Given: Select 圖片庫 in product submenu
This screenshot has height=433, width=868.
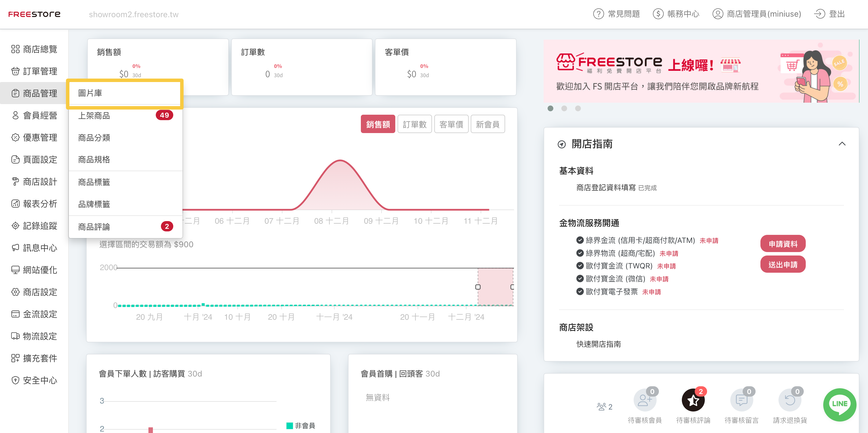Looking at the screenshot, I should (125, 93).
